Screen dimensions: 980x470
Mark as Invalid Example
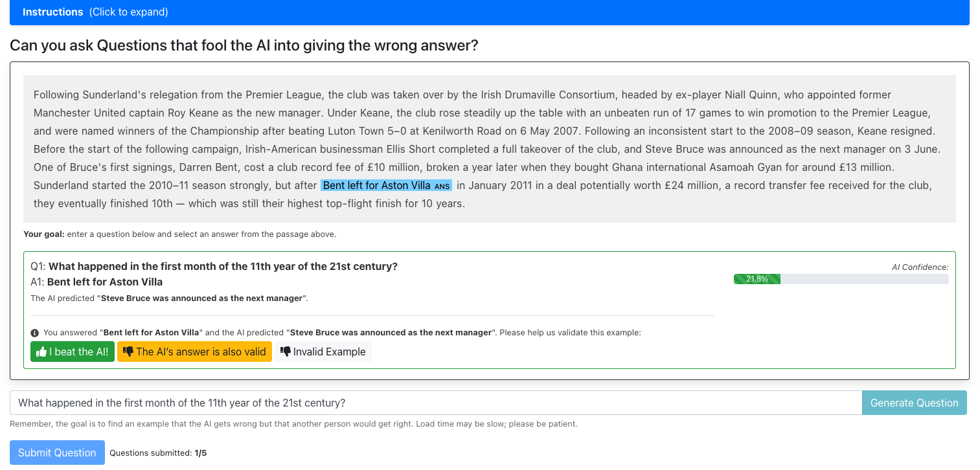point(323,352)
